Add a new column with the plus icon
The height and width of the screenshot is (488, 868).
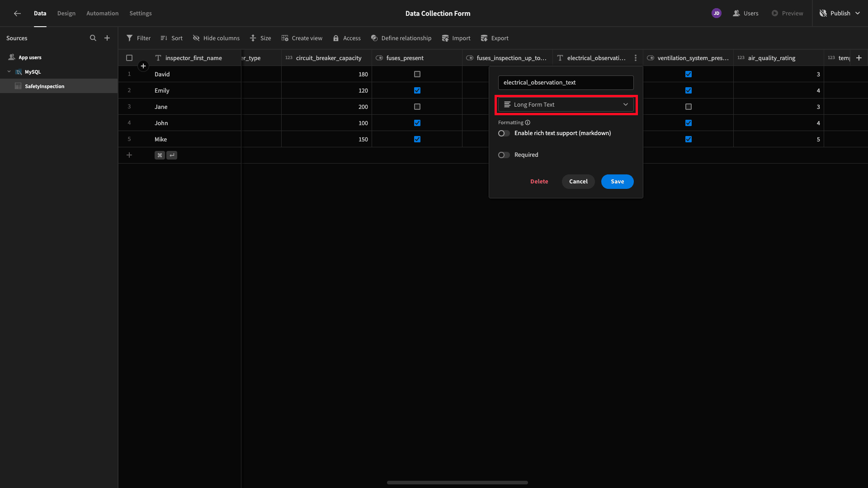click(859, 58)
